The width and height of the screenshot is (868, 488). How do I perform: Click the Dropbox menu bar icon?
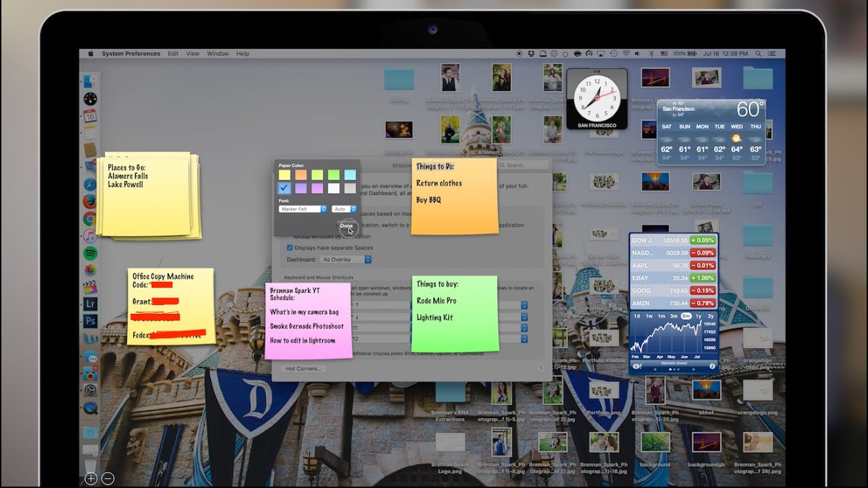click(531, 54)
